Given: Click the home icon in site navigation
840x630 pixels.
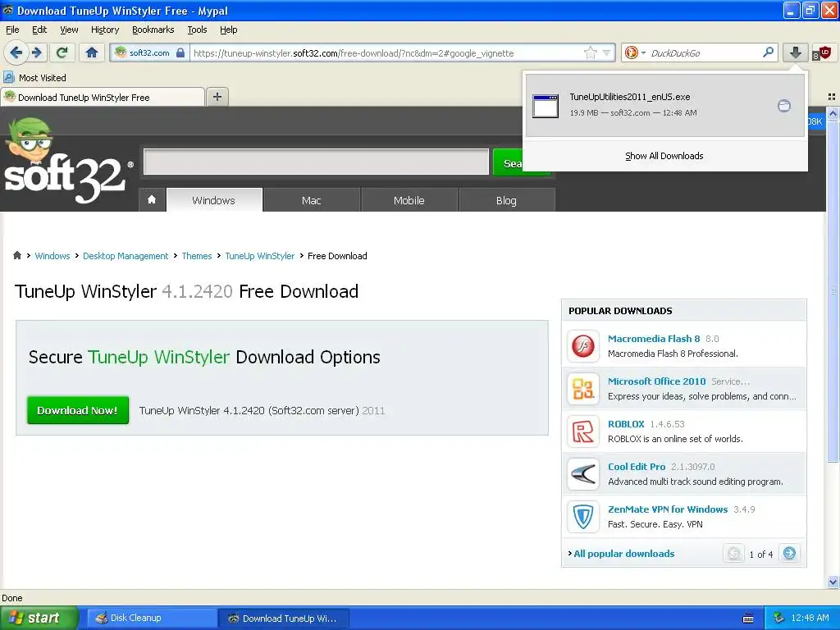Looking at the screenshot, I should (152, 200).
